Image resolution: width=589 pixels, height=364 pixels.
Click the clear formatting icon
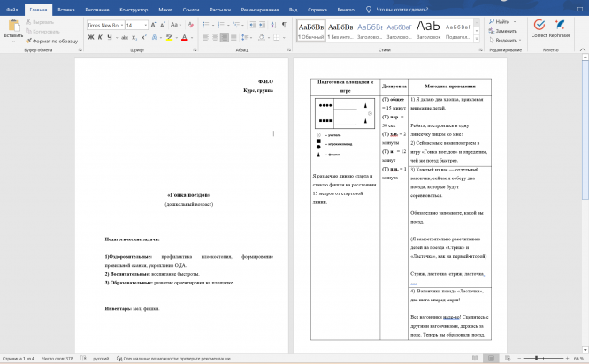pos(191,26)
